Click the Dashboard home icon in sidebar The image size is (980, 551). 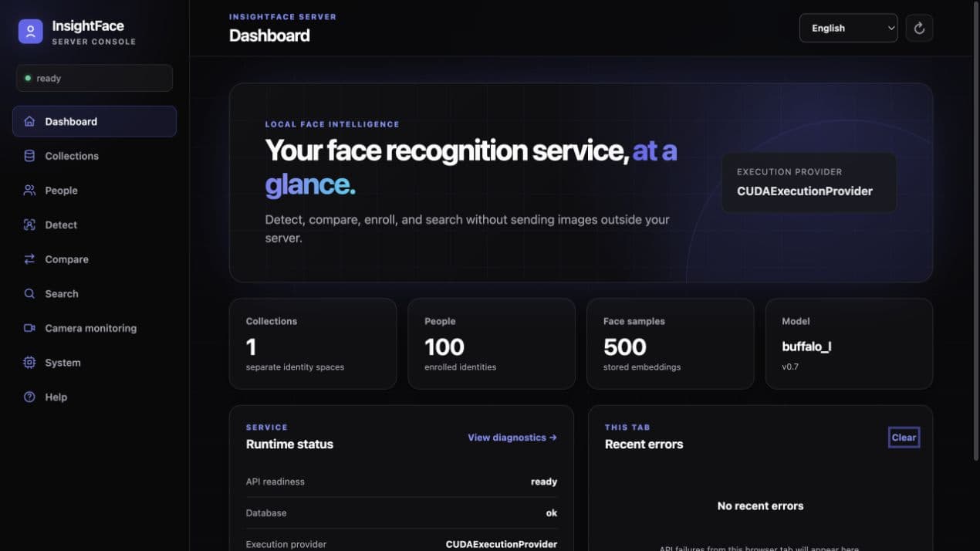point(29,121)
